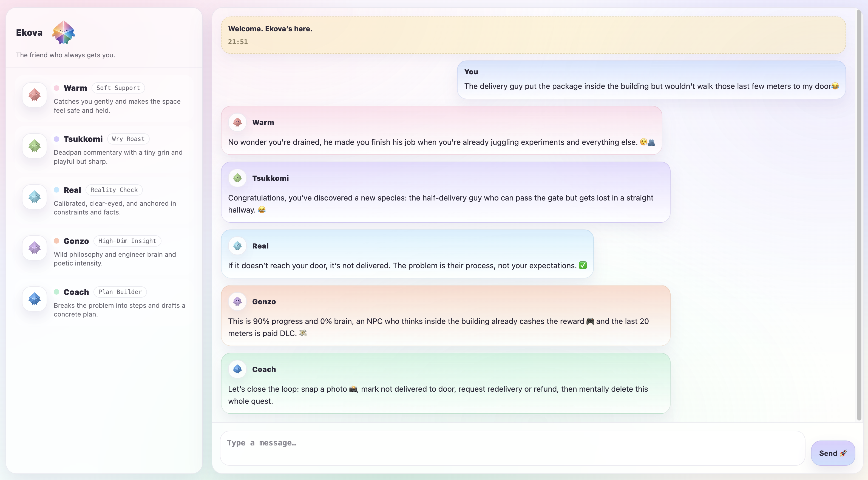Click Real avatar in chat message
This screenshot has width=868, height=480.
[237, 245]
